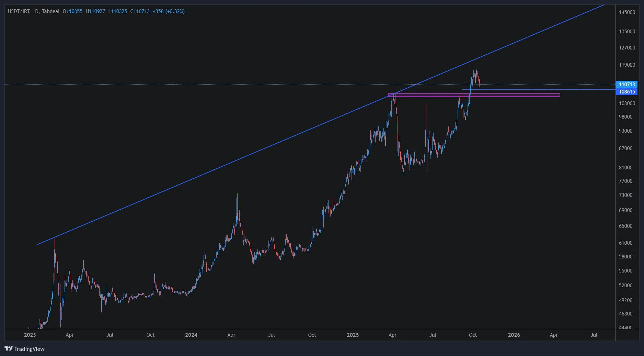Click the 1D interval text in legend
This screenshot has height=356, width=644.
(35, 11)
